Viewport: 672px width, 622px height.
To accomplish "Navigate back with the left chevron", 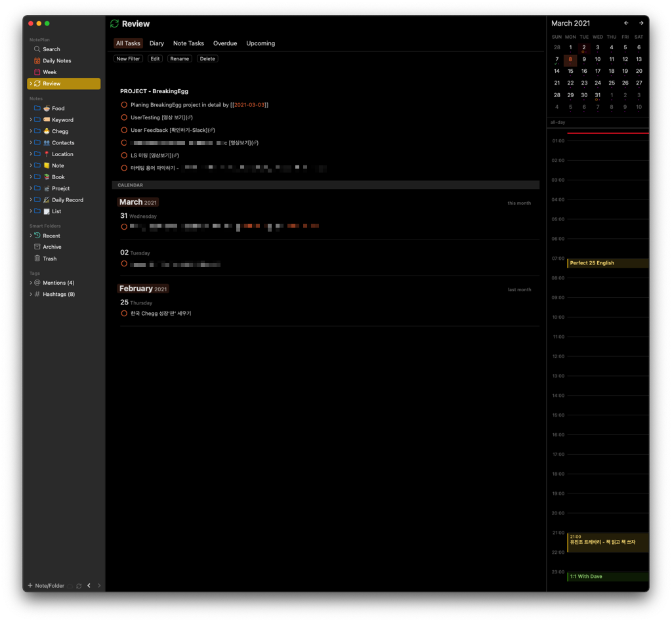I will coord(89,586).
